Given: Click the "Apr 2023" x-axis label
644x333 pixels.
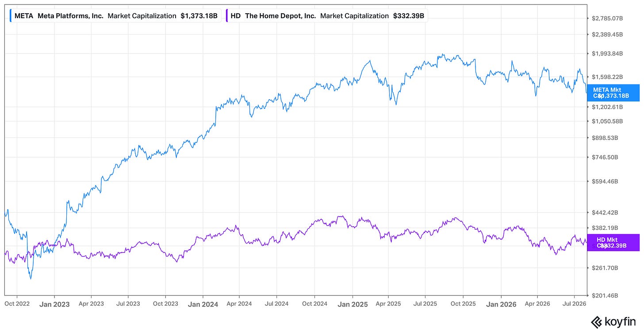Looking at the screenshot, I should pyautogui.click(x=91, y=304).
